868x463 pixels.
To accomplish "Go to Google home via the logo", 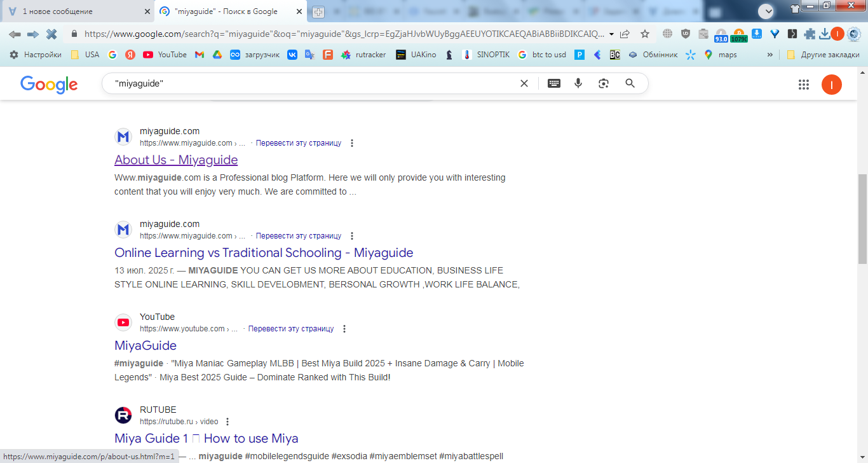I will click(x=49, y=84).
